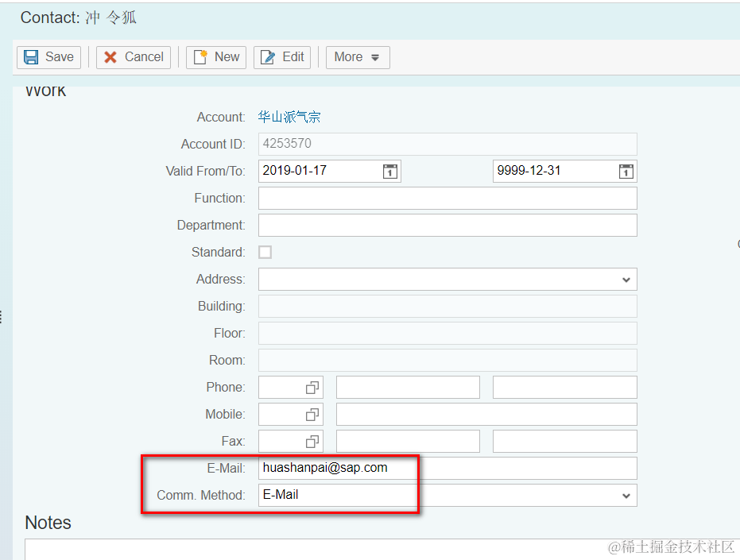Expand the Address dropdown

pyautogui.click(x=626, y=280)
